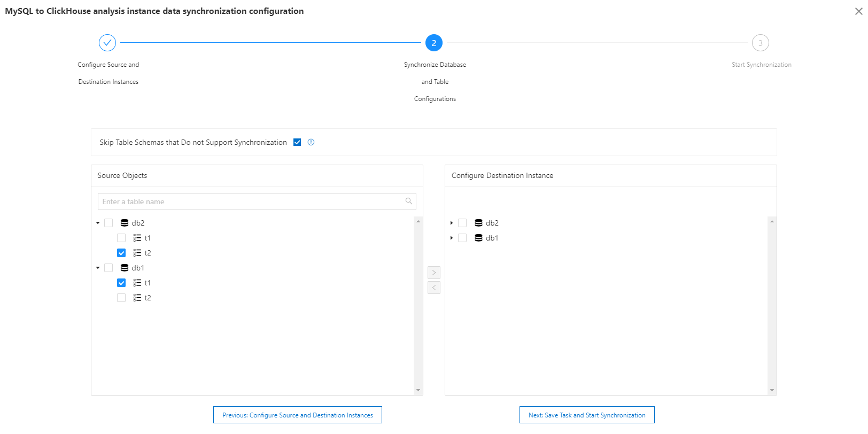Select db2 label in destination panel
Screen dimensions: 868x434
point(492,223)
